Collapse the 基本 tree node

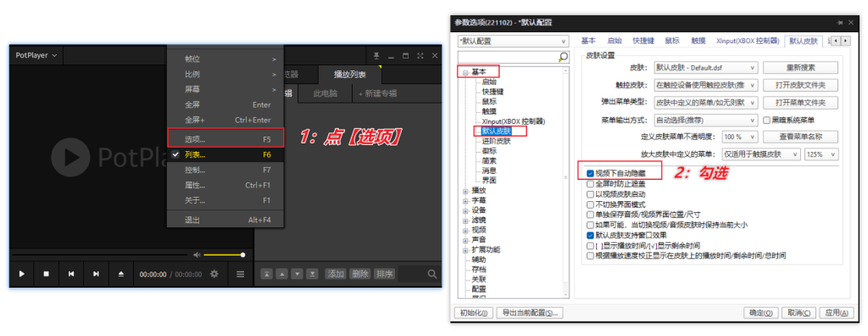[465, 73]
